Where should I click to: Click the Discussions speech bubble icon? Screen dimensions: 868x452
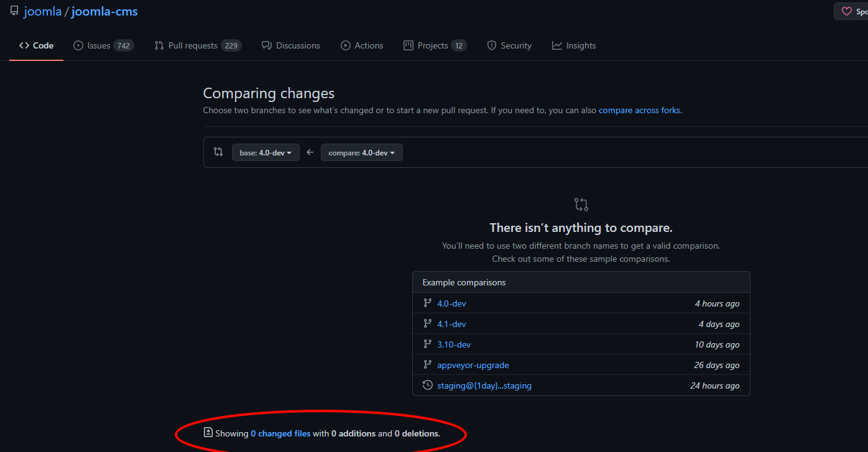(267, 45)
